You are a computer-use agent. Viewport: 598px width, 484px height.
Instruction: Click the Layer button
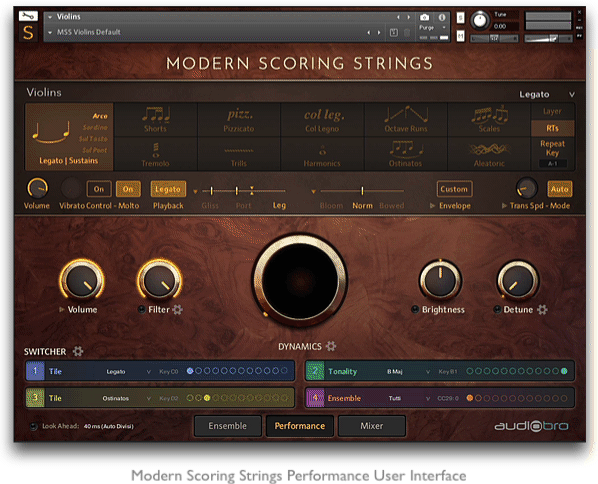point(552,111)
